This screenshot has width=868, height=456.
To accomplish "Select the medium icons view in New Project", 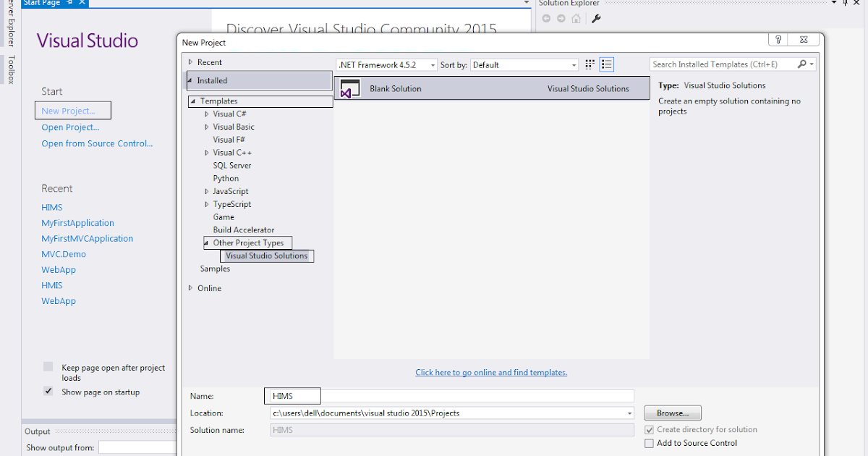I will 590,64.
